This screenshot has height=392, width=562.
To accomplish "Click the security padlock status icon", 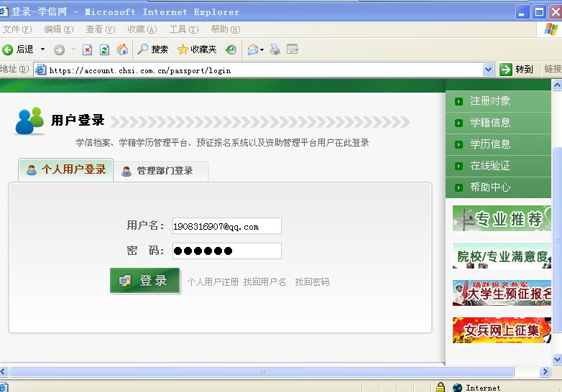I will click(441, 387).
